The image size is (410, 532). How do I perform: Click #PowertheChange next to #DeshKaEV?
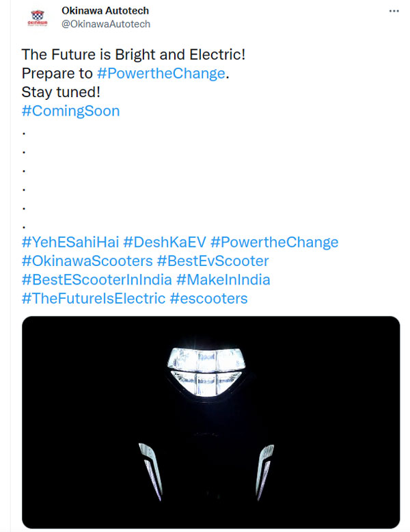click(x=274, y=242)
